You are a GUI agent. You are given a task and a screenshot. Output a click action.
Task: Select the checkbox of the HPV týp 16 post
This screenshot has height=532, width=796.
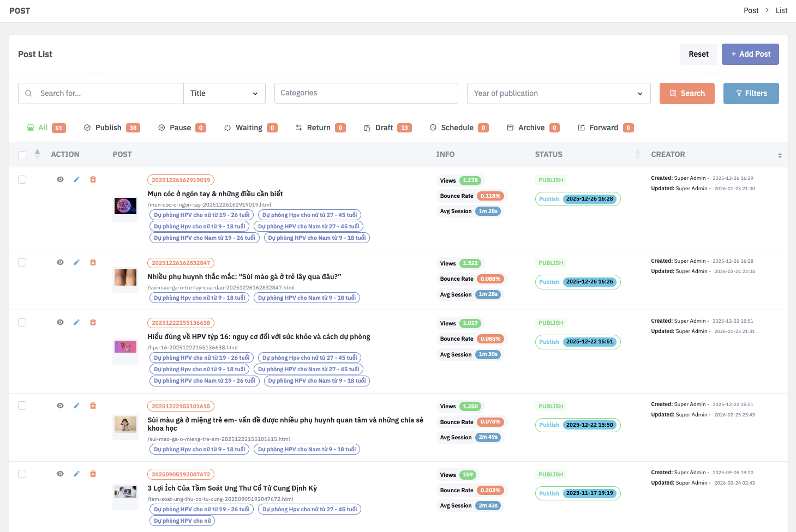coord(22,322)
